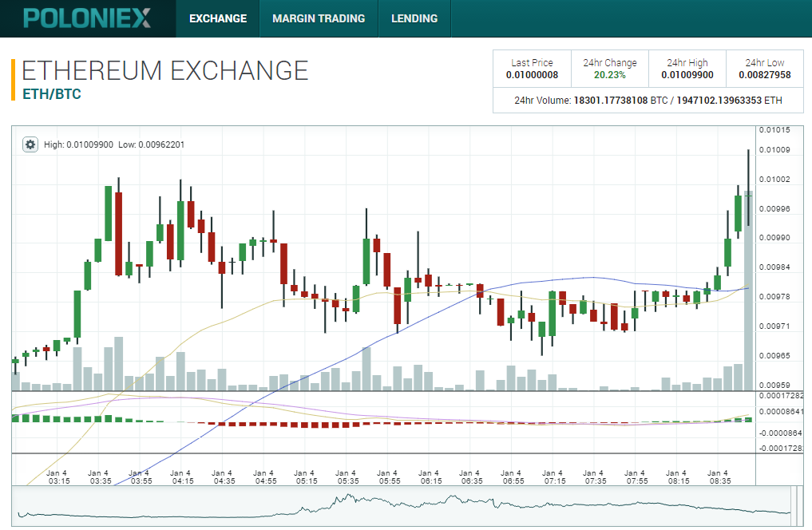Click the Last Price value 0.01000008
Viewport: 812px width, 530px height.
point(532,75)
